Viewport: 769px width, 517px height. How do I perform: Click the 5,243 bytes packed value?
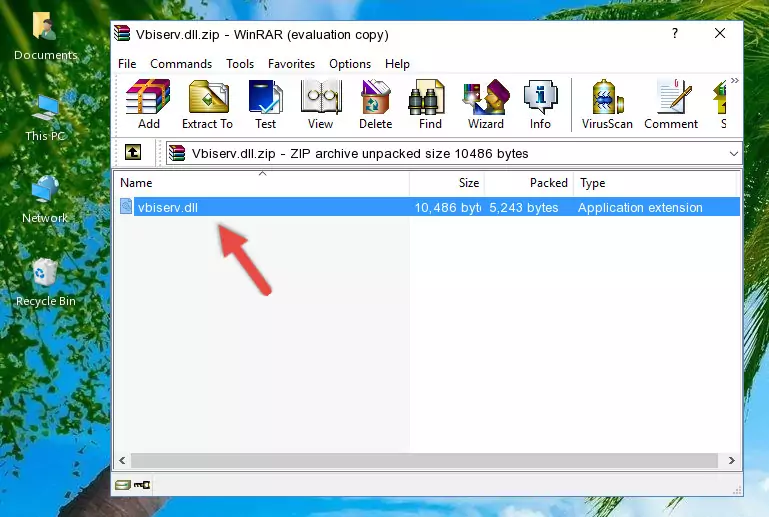coord(523,207)
